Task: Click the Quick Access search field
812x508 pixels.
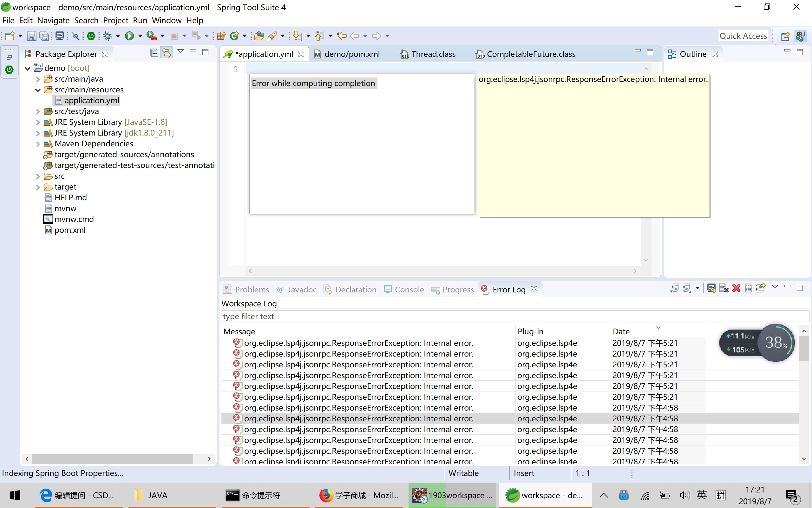Action: tap(743, 36)
